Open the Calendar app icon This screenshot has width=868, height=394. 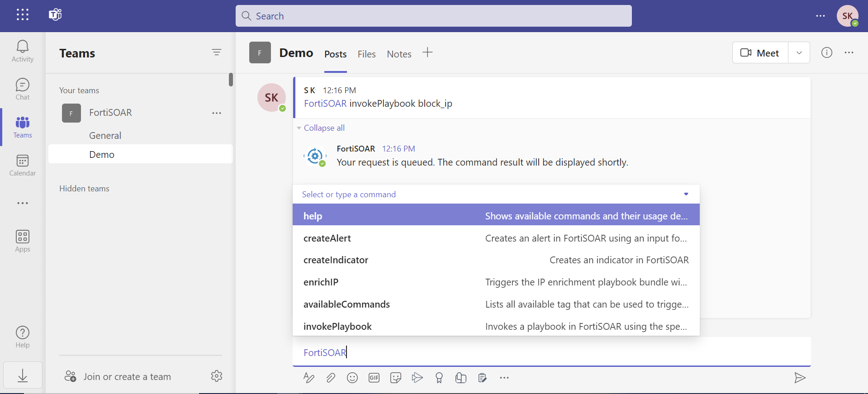(x=22, y=165)
